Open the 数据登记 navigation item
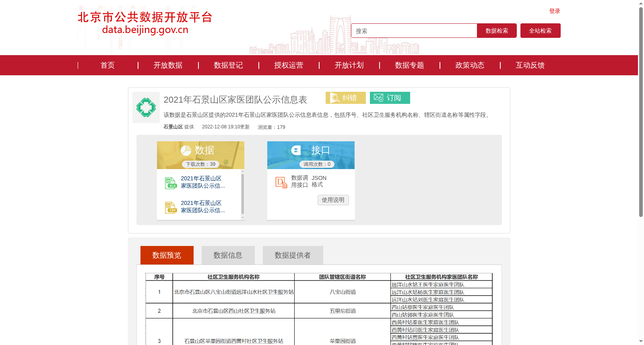The height and width of the screenshot is (345, 644). pos(228,65)
